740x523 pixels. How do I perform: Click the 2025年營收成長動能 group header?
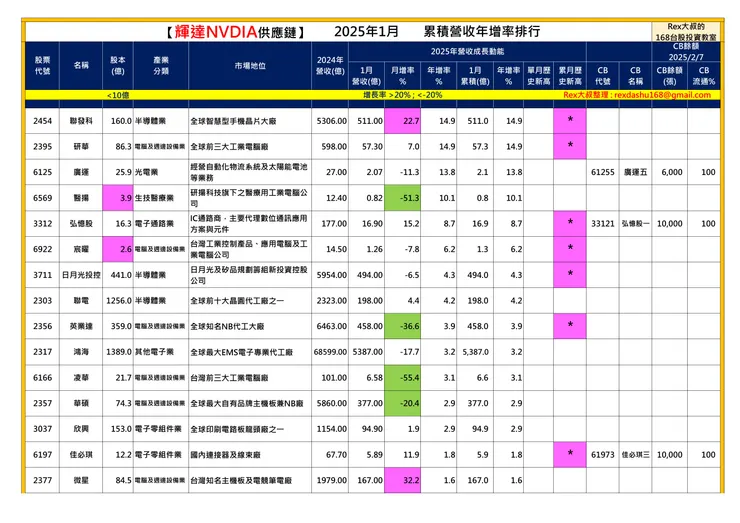pyautogui.click(x=467, y=51)
